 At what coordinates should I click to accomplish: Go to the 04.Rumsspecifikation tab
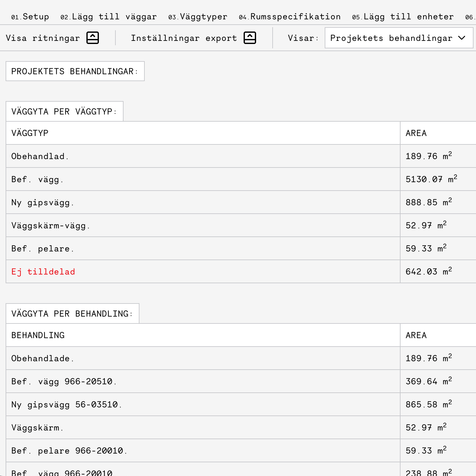[x=290, y=16]
